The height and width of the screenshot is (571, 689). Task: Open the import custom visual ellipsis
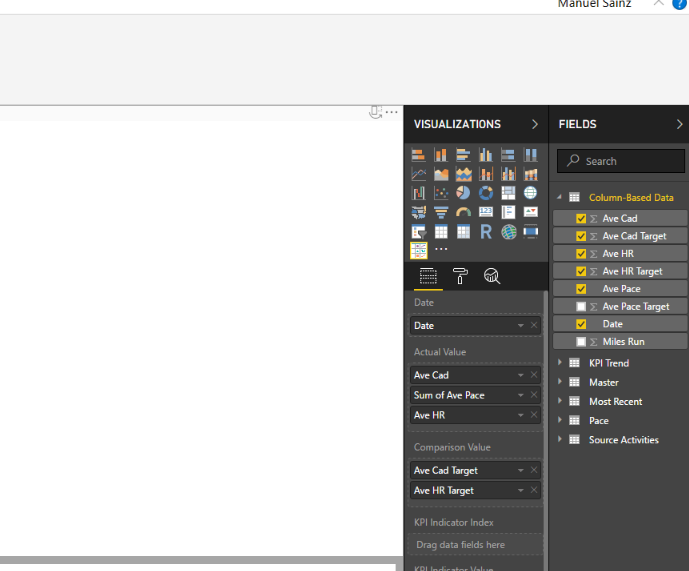[441, 249]
